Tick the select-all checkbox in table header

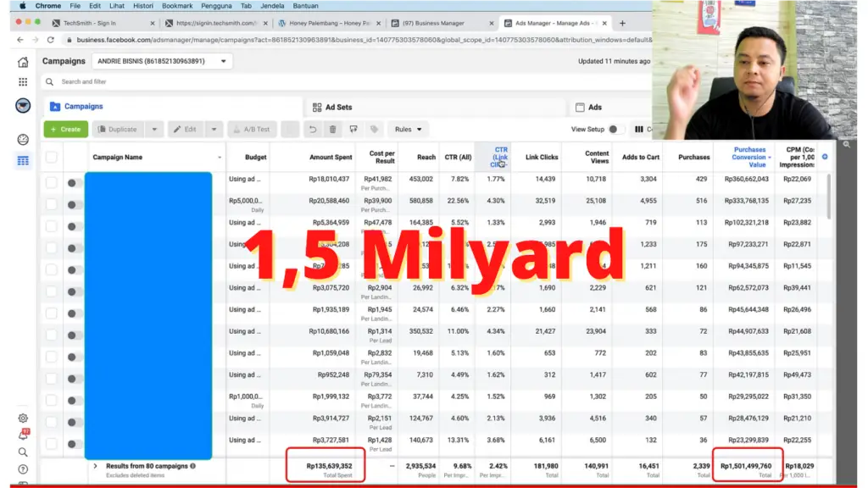click(52, 157)
